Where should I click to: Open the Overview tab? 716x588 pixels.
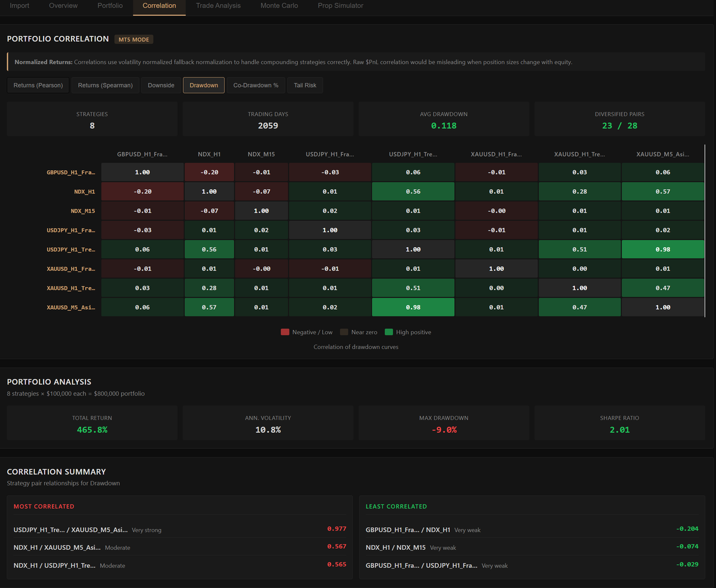tap(63, 5)
